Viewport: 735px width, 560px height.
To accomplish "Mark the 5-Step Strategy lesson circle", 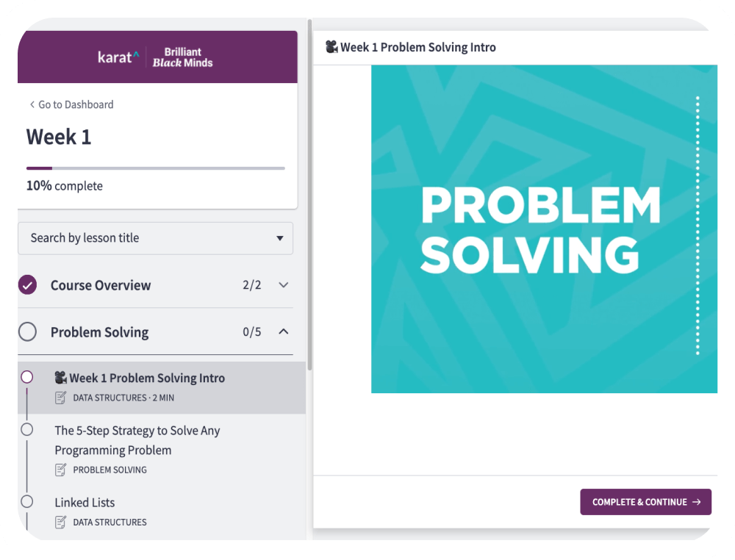I will coord(27,429).
